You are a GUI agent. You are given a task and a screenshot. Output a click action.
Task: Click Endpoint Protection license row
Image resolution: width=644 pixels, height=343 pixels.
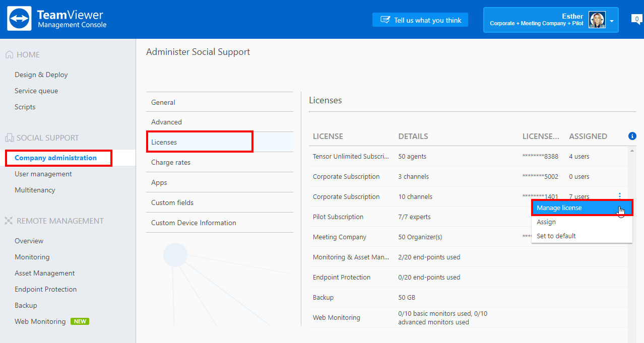[469, 277]
